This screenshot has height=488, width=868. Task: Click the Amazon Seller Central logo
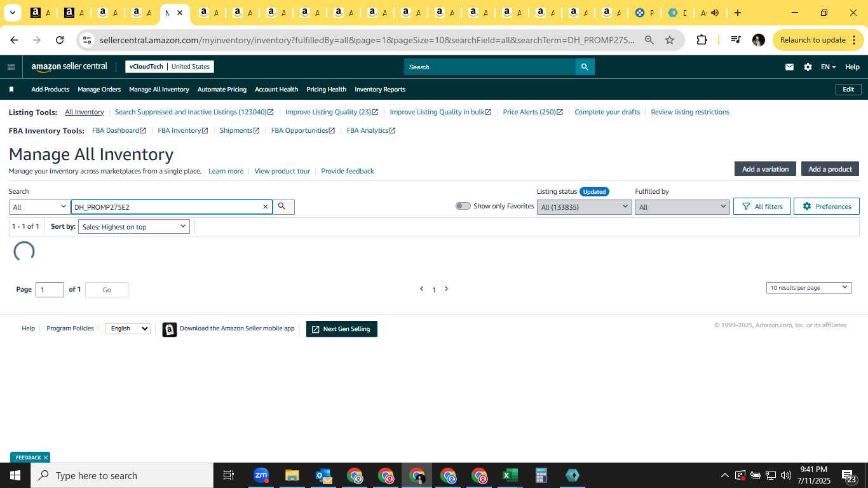[x=69, y=67]
